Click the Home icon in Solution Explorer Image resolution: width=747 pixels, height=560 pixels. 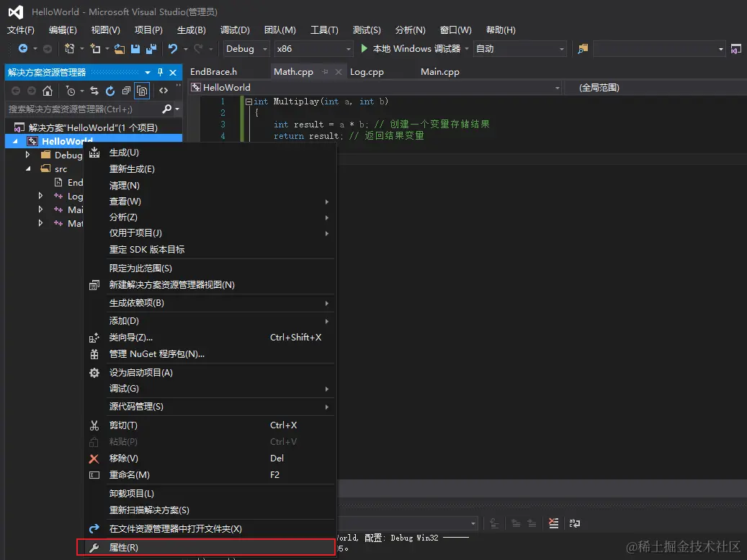tap(47, 91)
